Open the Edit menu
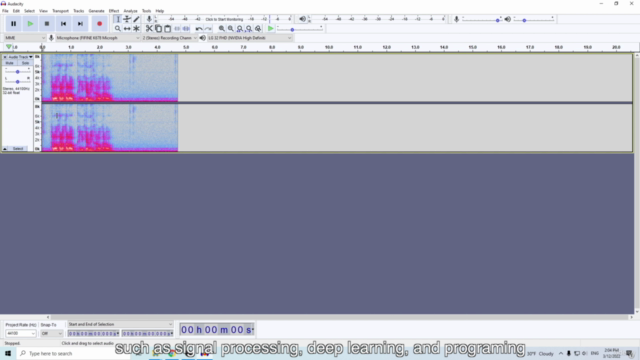Screen dimensions: 640x360 (16, 11)
